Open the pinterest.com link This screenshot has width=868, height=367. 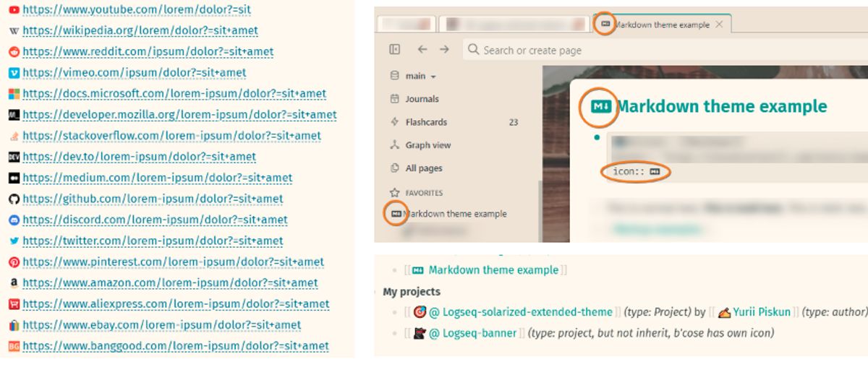coord(173,262)
